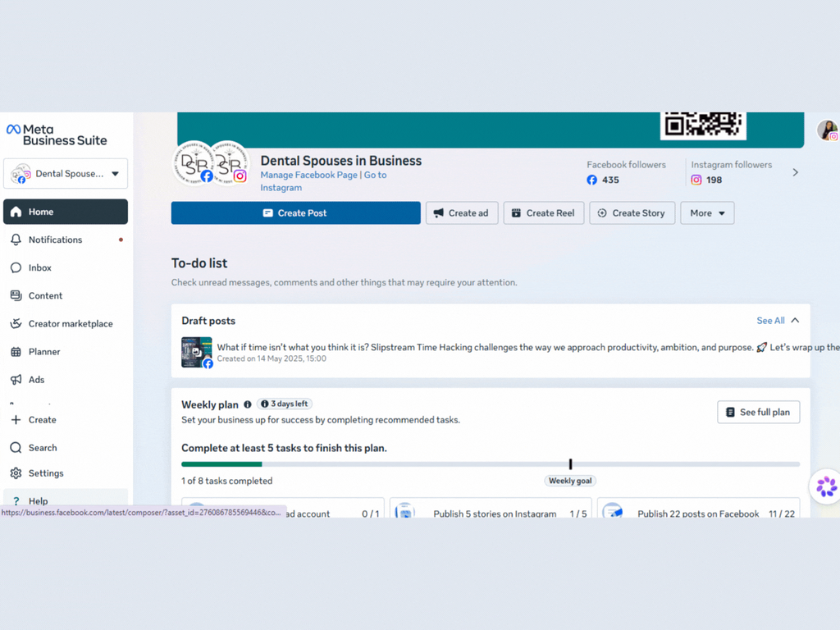The image size is (840, 630).
Task: Click See All in Draft posts
Action: [x=770, y=321]
